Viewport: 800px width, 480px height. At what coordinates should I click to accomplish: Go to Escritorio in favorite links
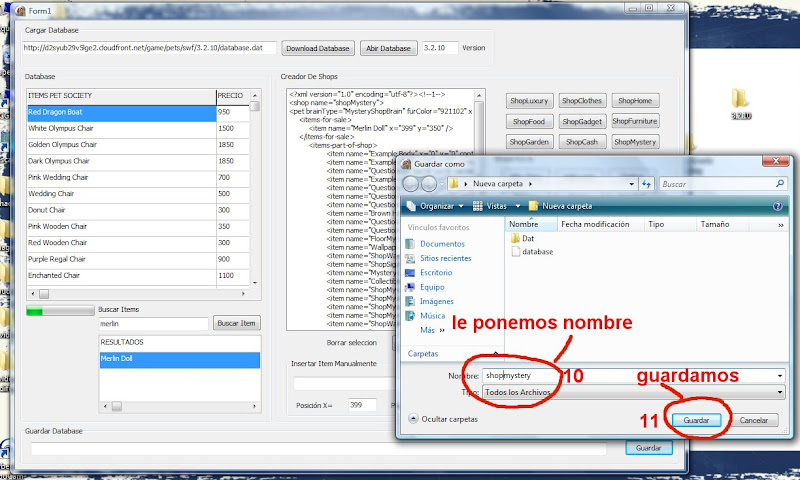436,272
